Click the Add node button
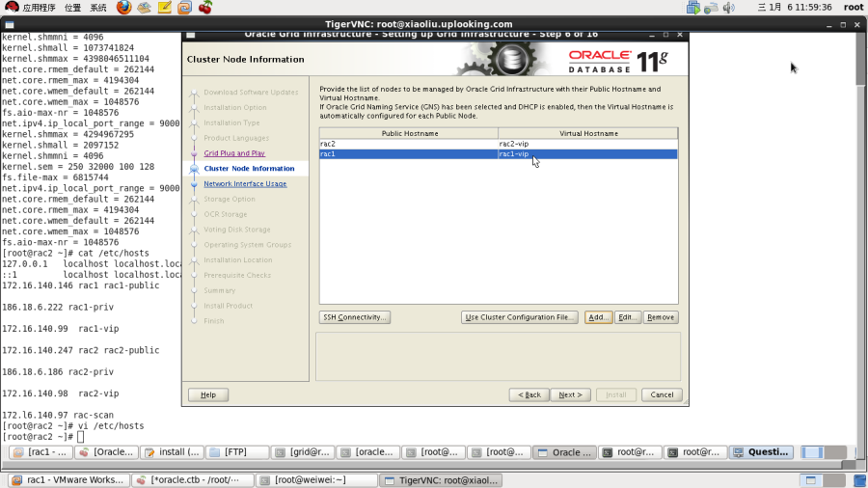Image resolution: width=868 pixels, height=488 pixels. (x=598, y=317)
